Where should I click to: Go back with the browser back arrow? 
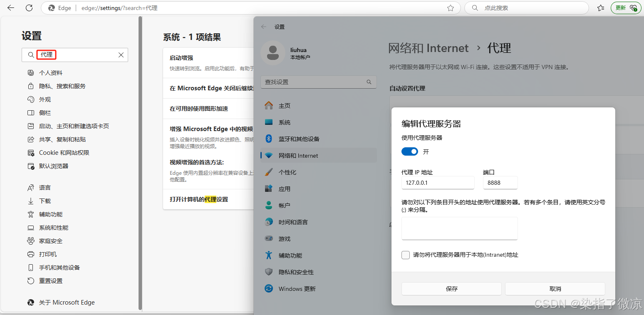click(11, 8)
